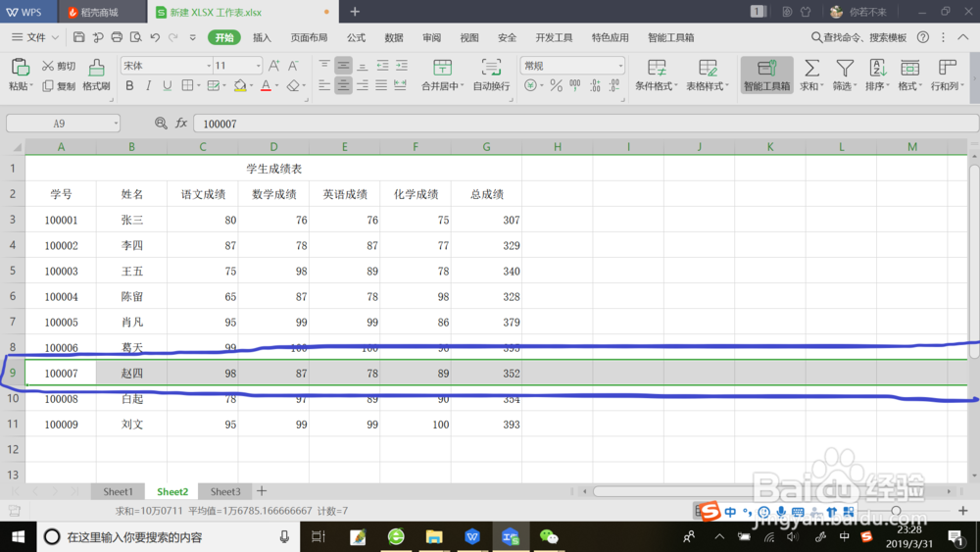This screenshot has width=980, height=552.
Task: Open the Format (格式) dropdown
Action: point(910,75)
